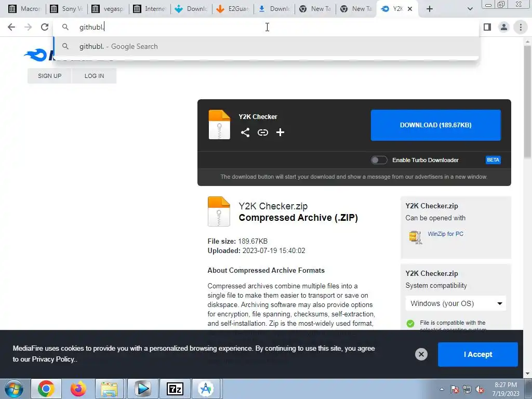Click the green compatibility checkmark icon
The width and height of the screenshot is (532, 399).
pos(410,323)
